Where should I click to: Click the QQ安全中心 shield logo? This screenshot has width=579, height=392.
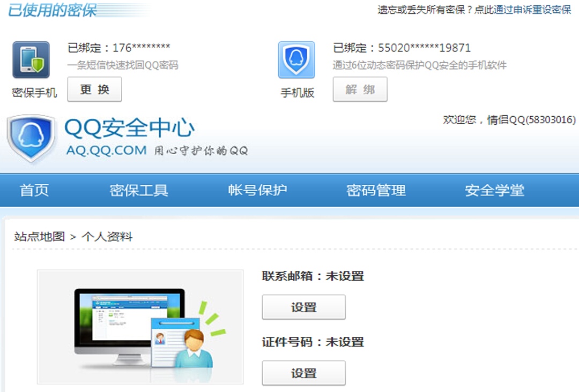click(x=31, y=138)
